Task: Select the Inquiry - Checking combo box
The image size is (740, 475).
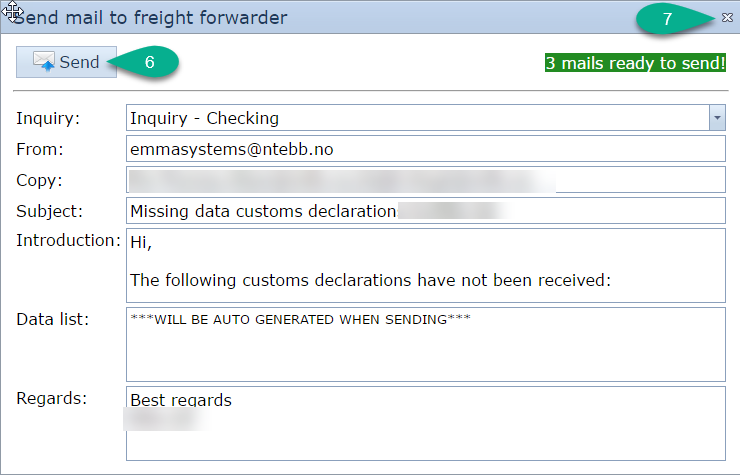Action: 417,118
